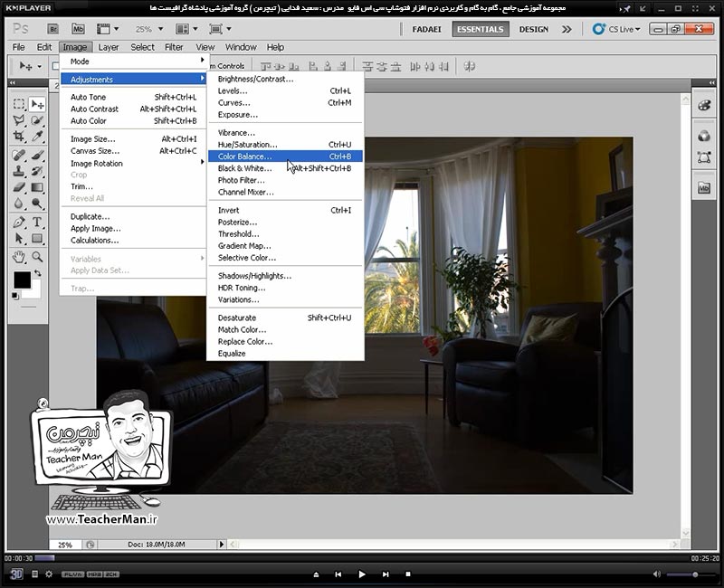Click the black foreground color swatch
This screenshot has height=588, width=724.
point(22,280)
